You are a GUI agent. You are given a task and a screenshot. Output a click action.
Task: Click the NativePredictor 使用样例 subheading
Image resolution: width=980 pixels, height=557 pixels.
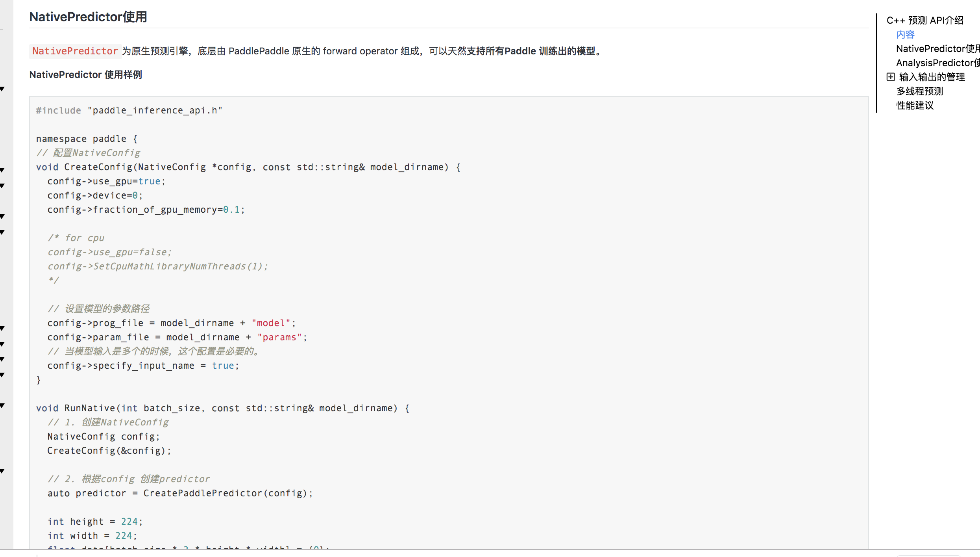(85, 75)
